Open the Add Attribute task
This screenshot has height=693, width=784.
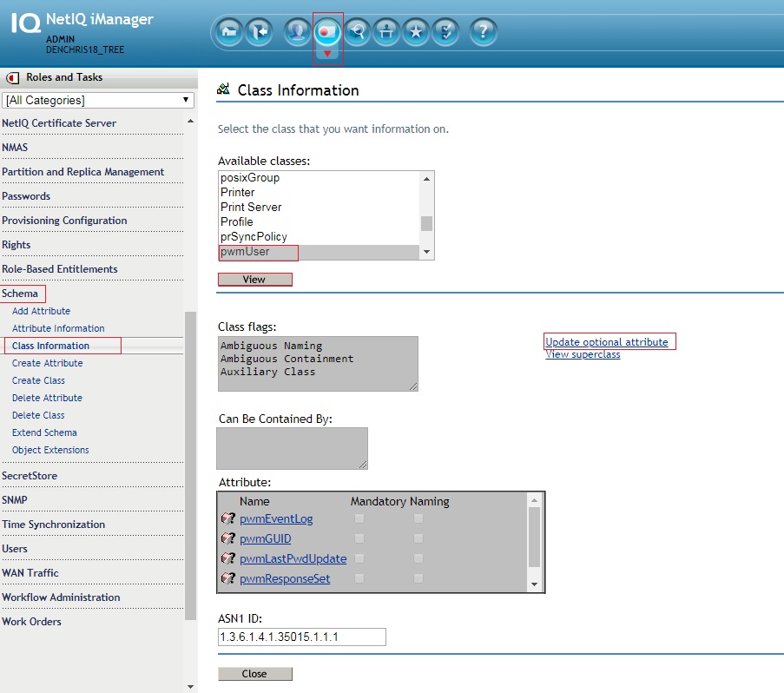(x=41, y=311)
